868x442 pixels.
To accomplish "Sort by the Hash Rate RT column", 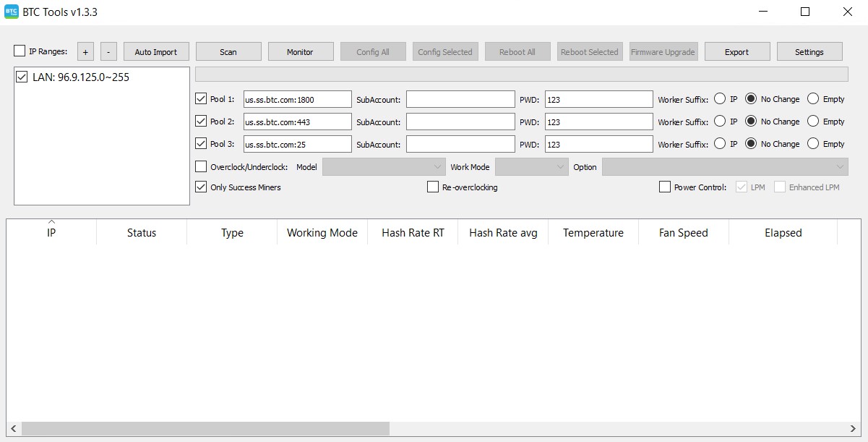I will [413, 233].
